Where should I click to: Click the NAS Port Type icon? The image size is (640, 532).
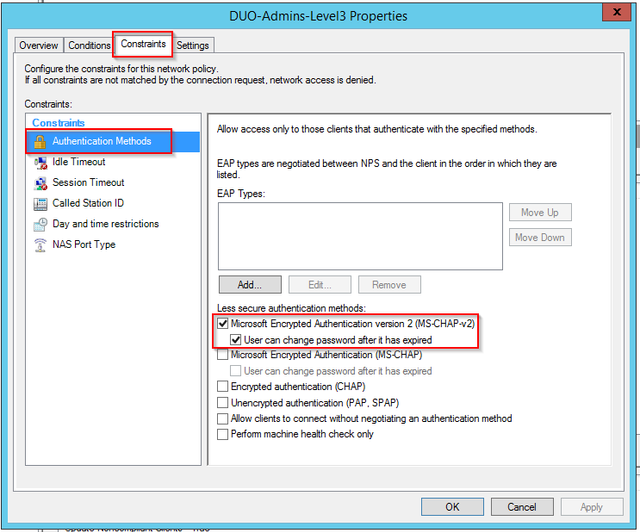[40, 245]
